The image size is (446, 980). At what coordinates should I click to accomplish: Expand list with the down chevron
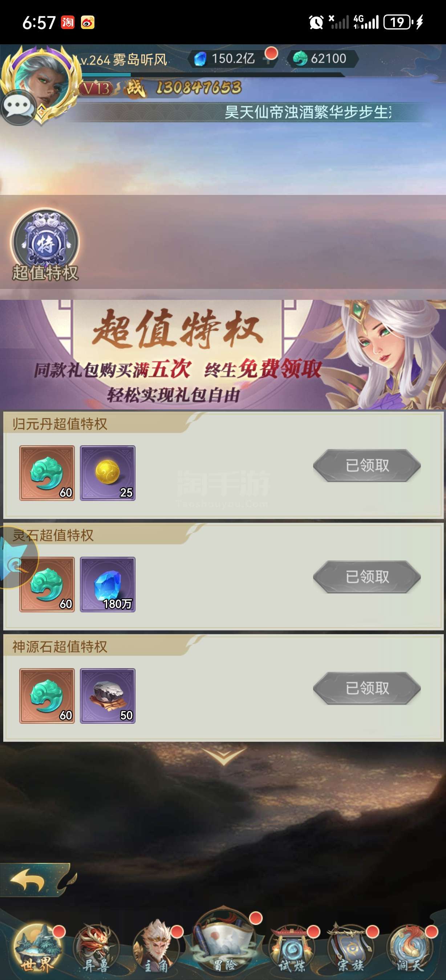coord(223,756)
